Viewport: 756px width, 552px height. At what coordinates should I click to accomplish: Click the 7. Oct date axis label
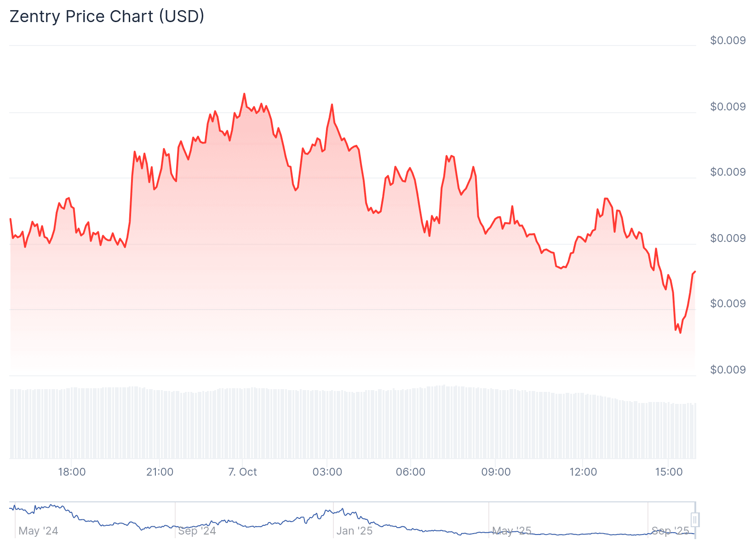click(x=242, y=472)
